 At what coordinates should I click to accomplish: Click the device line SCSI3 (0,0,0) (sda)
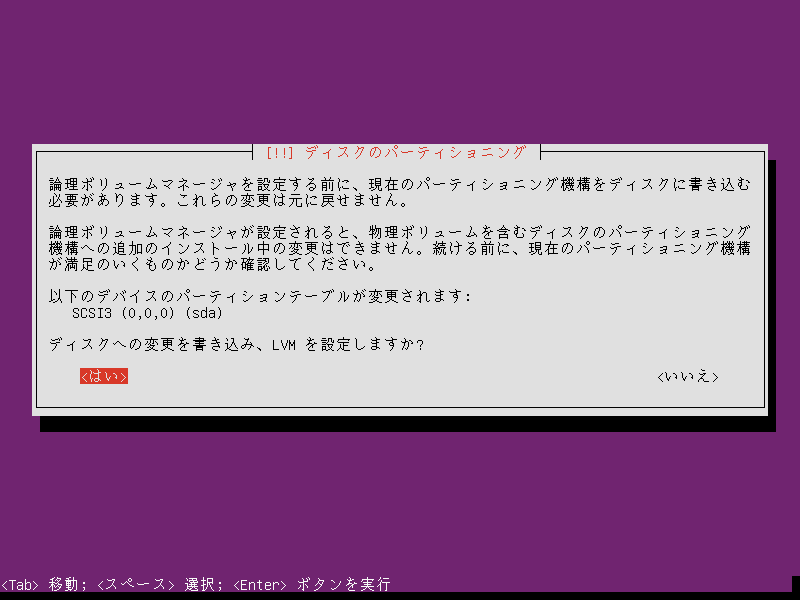point(147,313)
